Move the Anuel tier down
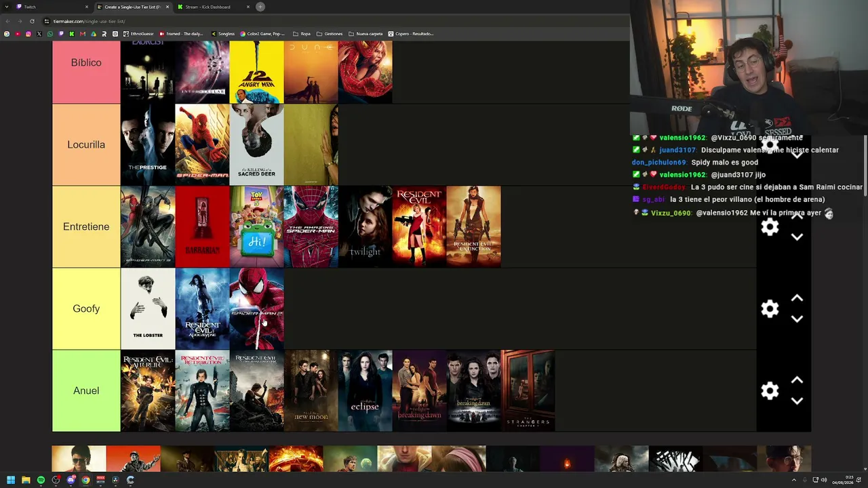Image resolution: width=868 pixels, height=488 pixels. click(x=797, y=401)
